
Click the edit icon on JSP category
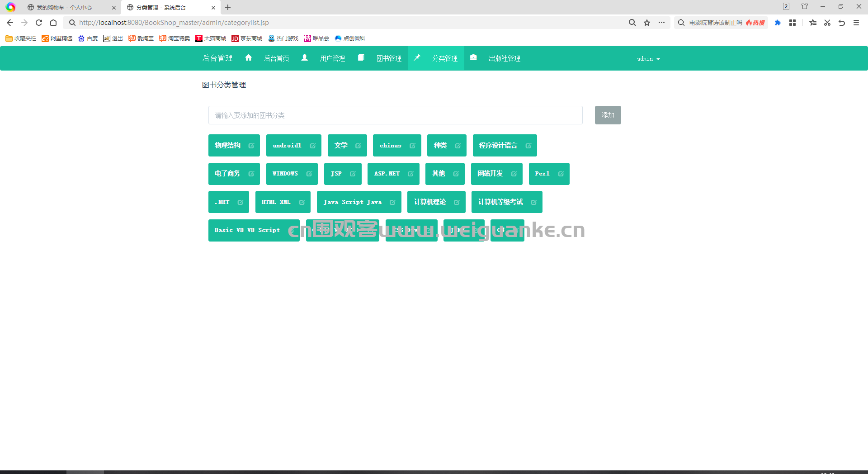point(353,174)
